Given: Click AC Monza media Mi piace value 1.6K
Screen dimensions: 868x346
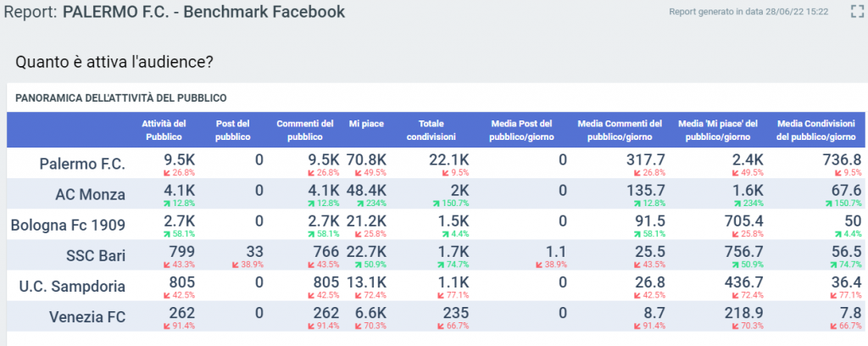Looking at the screenshot, I should point(748,191).
